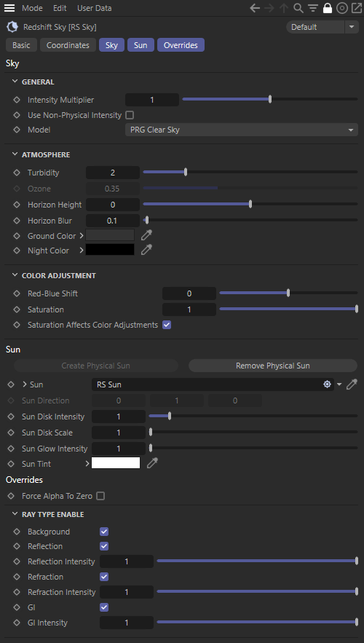Pick Ground Color with the eyedropper
The width and height of the screenshot is (364, 643).
[146, 235]
